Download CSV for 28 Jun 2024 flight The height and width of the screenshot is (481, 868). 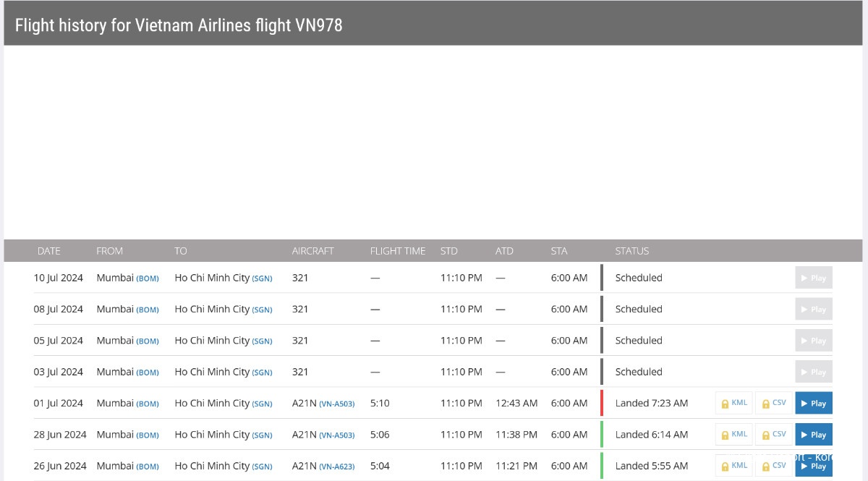[x=774, y=435]
